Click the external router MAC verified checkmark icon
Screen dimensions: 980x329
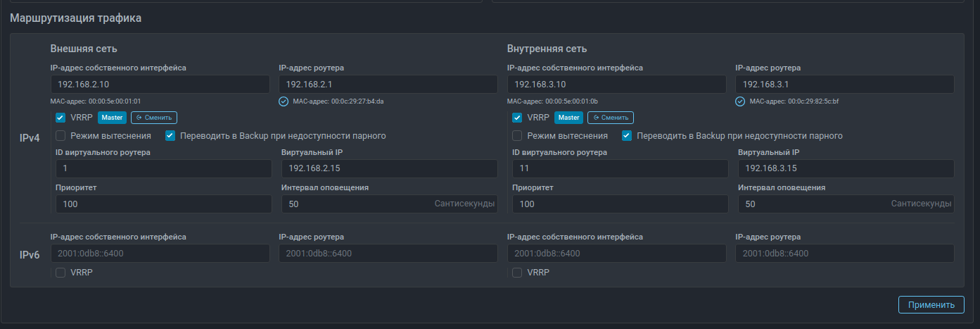284,101
